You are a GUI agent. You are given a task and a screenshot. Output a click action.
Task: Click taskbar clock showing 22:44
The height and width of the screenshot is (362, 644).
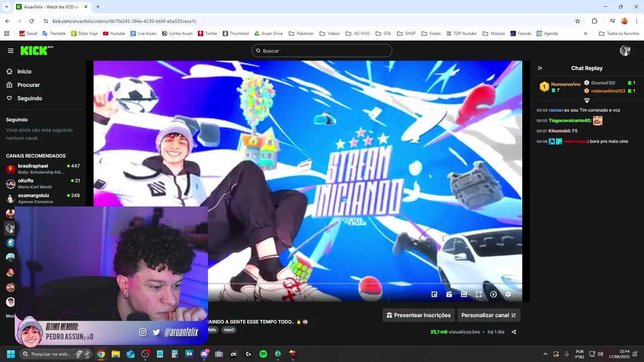pyautogui.click(x=620, y=354)
